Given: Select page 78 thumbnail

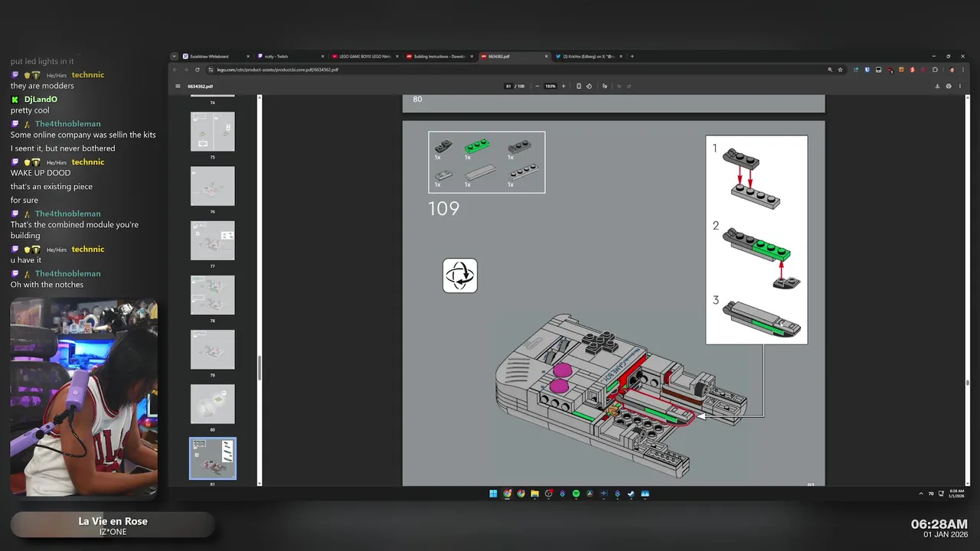Looking at the screenshot, I should click(x=213, y=295).
